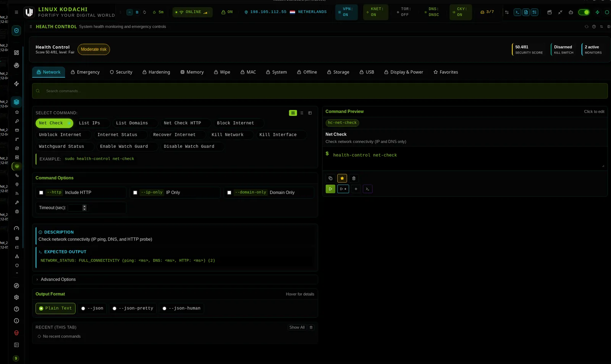Screen dimensions: 611x364
Task: Select the --json output format
Action: pyautogui.click(x=92, y=309)
